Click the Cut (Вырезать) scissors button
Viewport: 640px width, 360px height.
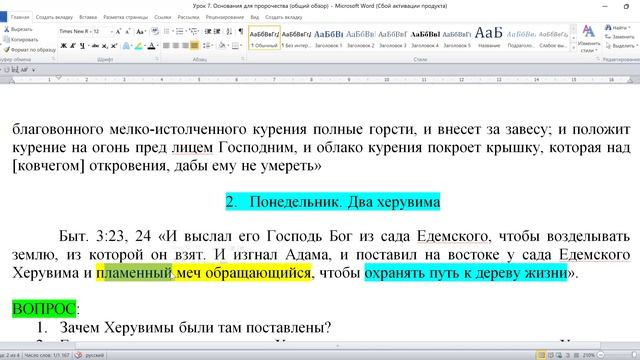(x=18, y=29)
